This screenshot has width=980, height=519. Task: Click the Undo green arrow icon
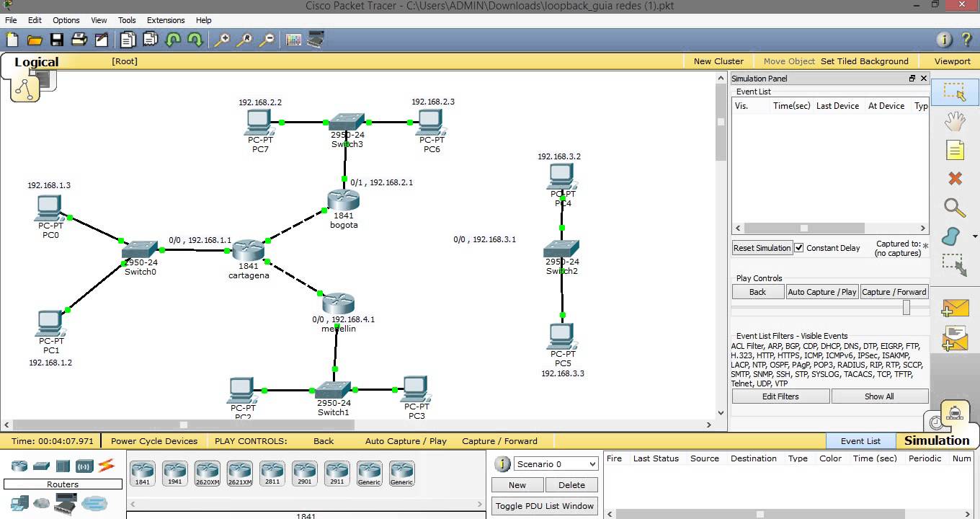[173, 40]
